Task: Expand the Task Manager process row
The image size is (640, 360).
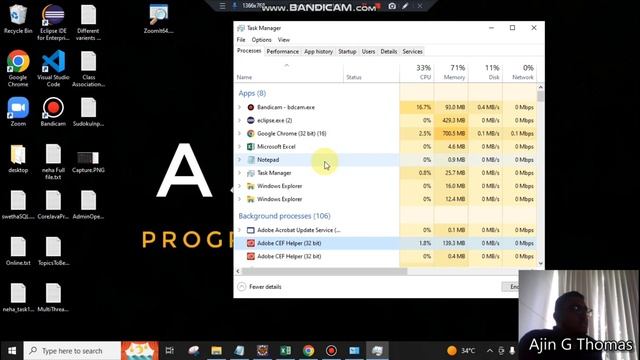Action: coord(240,173)
